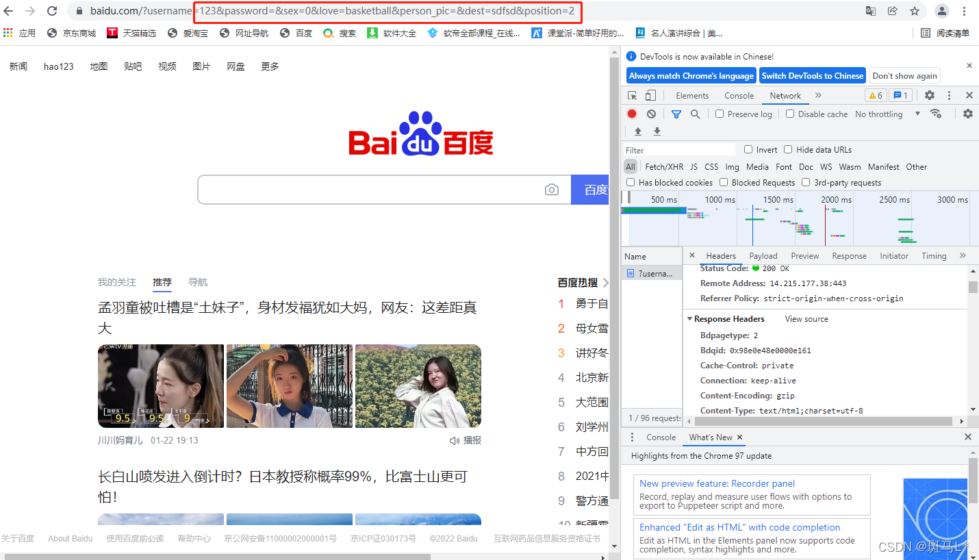Click the Don't show again button
Image resolution: width=979 pixels, height=560 pixels.
coord(904,76)
